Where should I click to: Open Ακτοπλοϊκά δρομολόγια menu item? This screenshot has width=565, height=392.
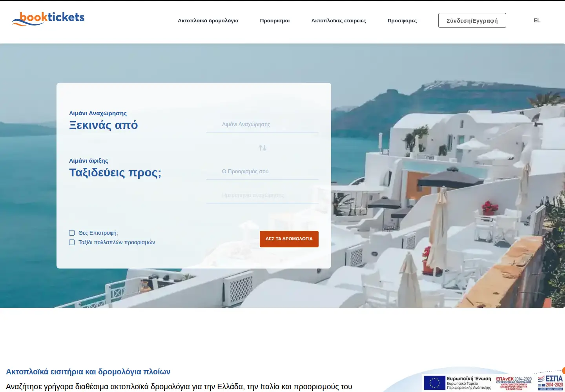tap(208, 20)
